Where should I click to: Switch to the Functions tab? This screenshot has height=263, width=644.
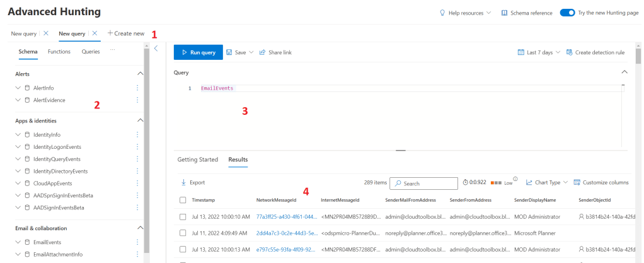click(x=59, y=52)
